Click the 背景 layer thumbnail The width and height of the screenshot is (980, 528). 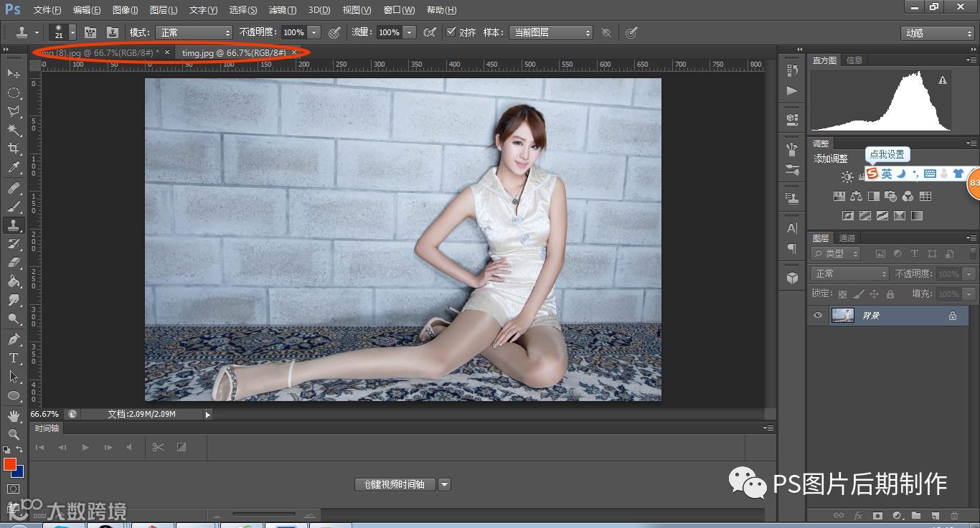pyautogui.click(x=842, y=316)
